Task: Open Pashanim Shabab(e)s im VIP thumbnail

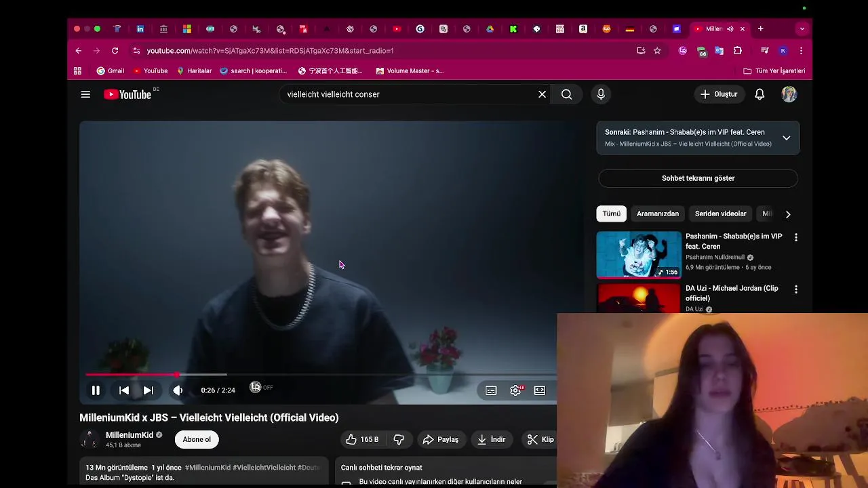Action: (639, 255)
